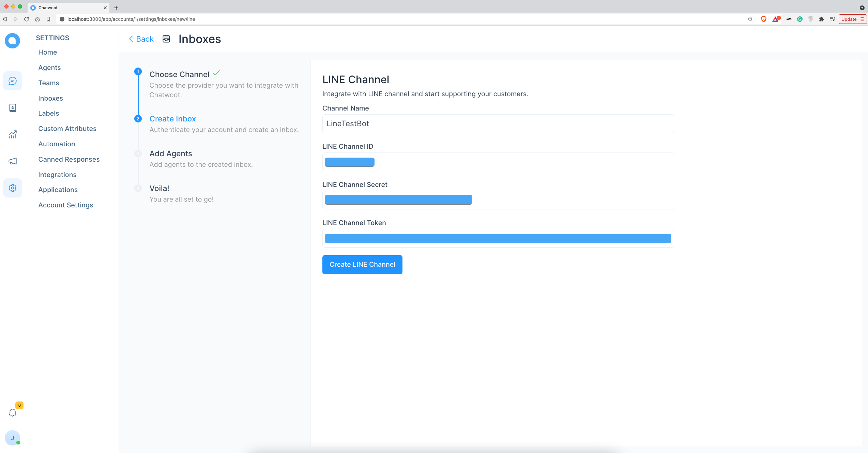Click the browser Update button
The height and width of the screenshot is (453, 868).
852,19
